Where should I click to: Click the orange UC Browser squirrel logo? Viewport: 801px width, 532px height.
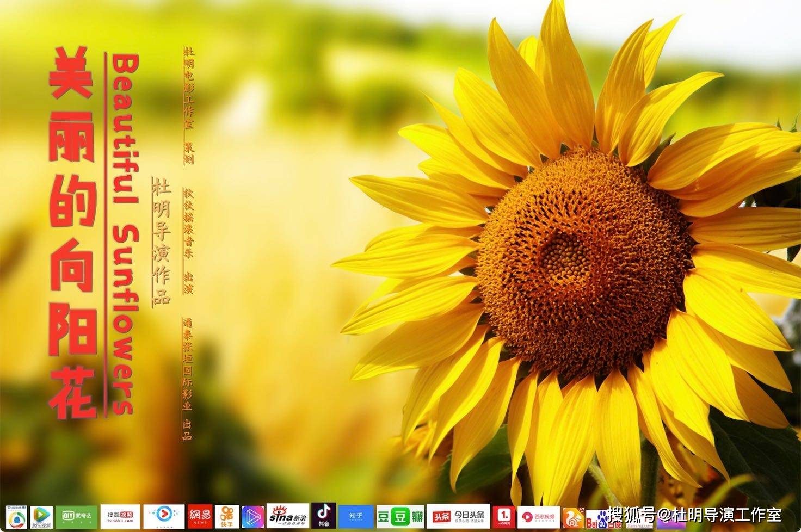pos(573,518)
